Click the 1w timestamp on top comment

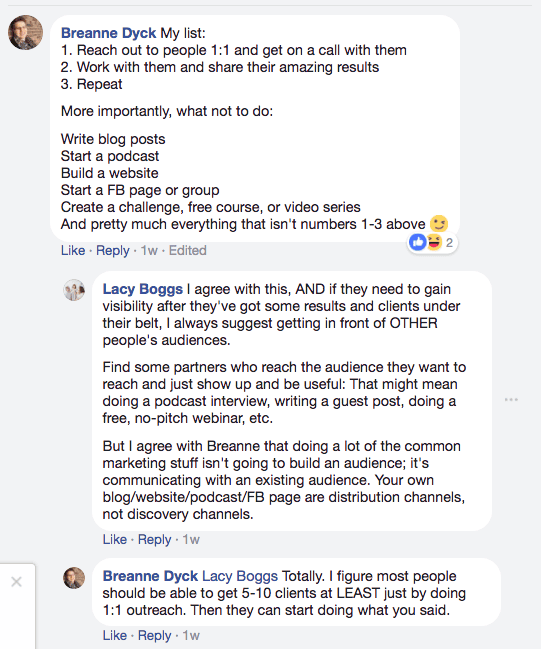[149, 250]
